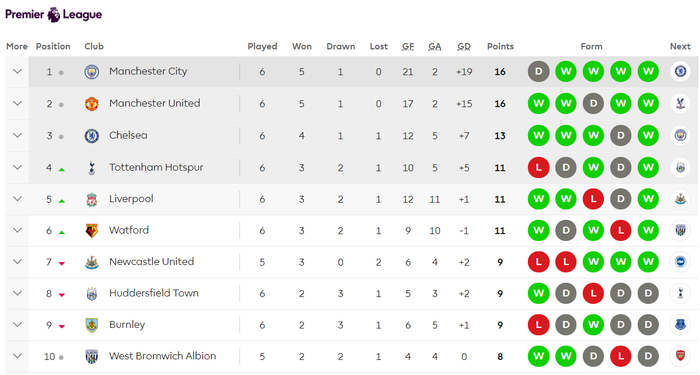
Task: Click the Points column header
Action: (500, 46)
